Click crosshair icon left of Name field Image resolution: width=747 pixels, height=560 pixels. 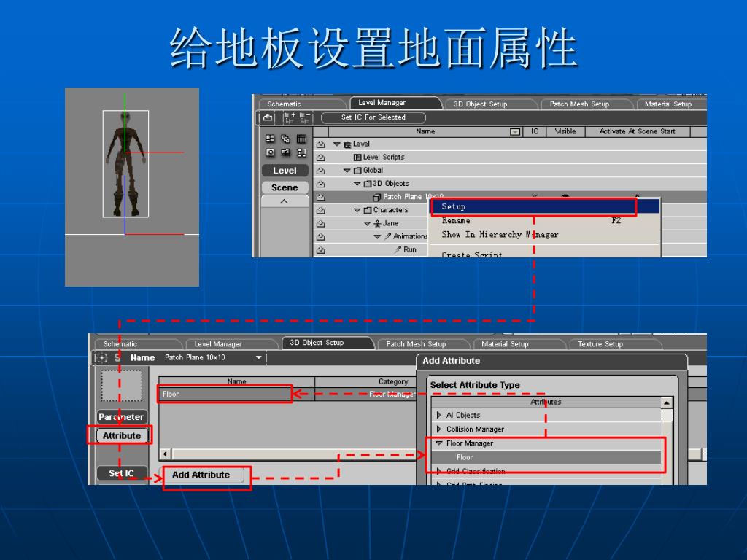pos(101,357)
